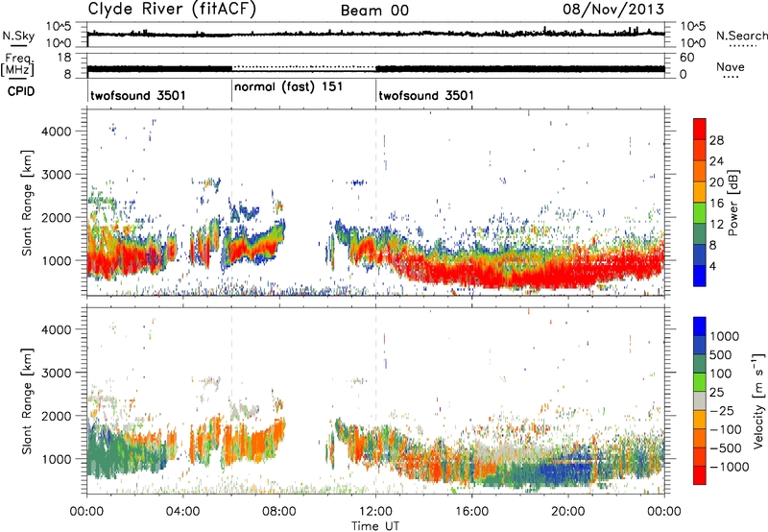Select the "twofsound 3501" label beginning at 00:00
The height and width of the screenshot is (532, 768).
(138, 95)
